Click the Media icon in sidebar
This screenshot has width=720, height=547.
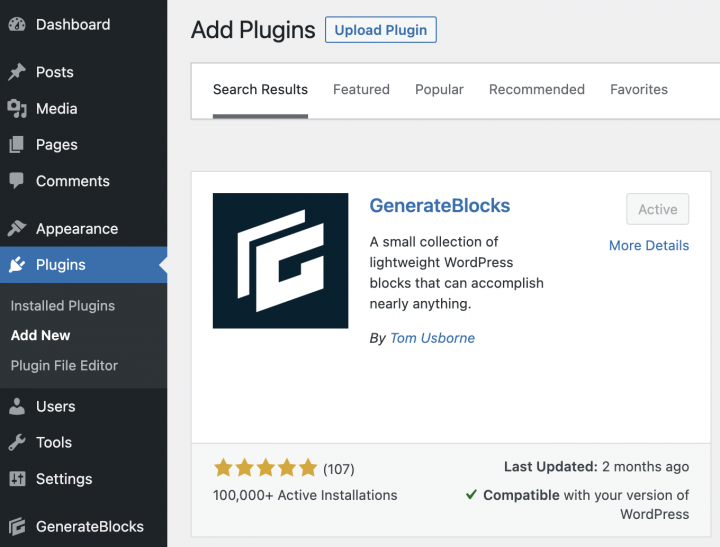pos(17,108)
